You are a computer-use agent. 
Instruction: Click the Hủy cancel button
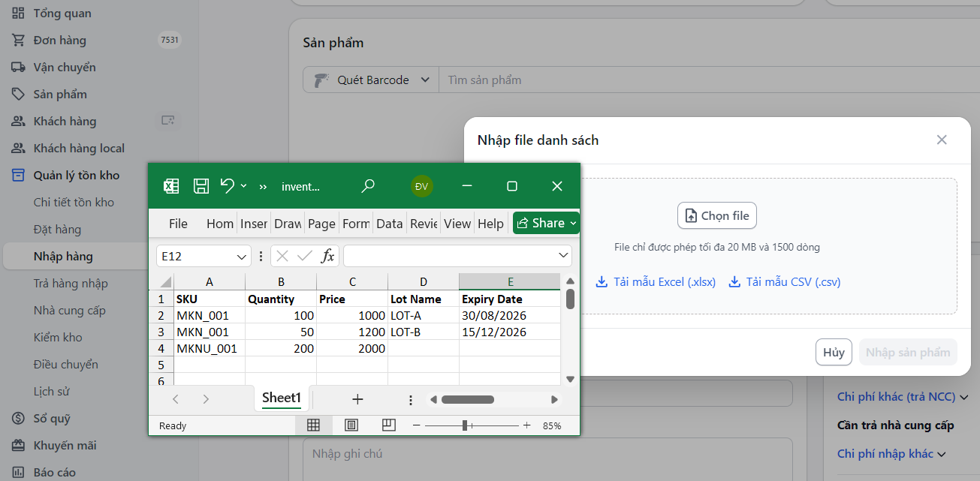[x=834, y=352]
